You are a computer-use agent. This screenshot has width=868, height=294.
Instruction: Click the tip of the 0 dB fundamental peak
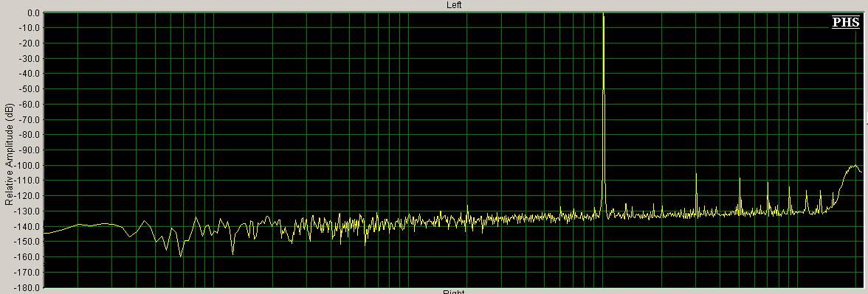point(604,14)
